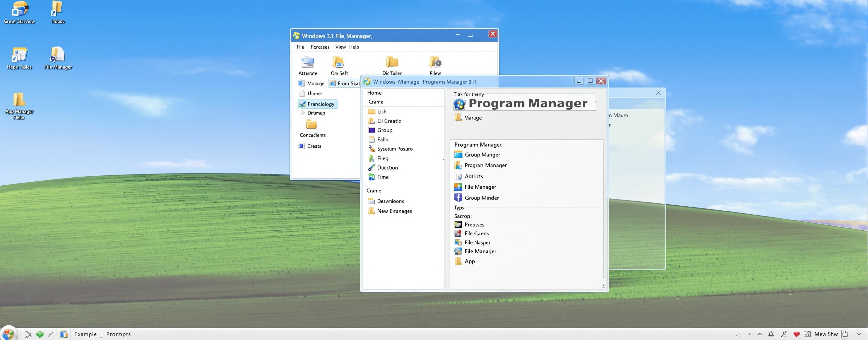
Task: Click the Program Manager header logo
Action: click(x=459, y=104)
